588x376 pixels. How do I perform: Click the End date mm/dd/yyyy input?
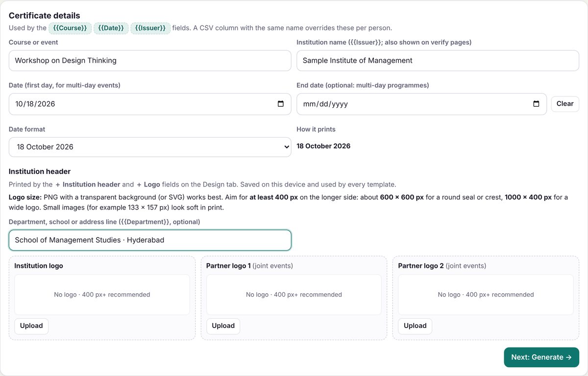[x=421, y=104]
